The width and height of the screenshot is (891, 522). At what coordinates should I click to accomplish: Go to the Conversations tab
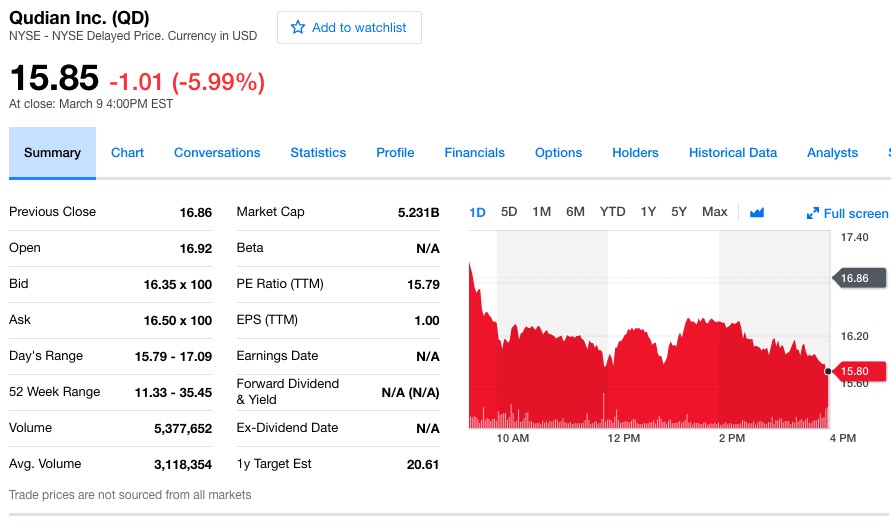(217, 153)
